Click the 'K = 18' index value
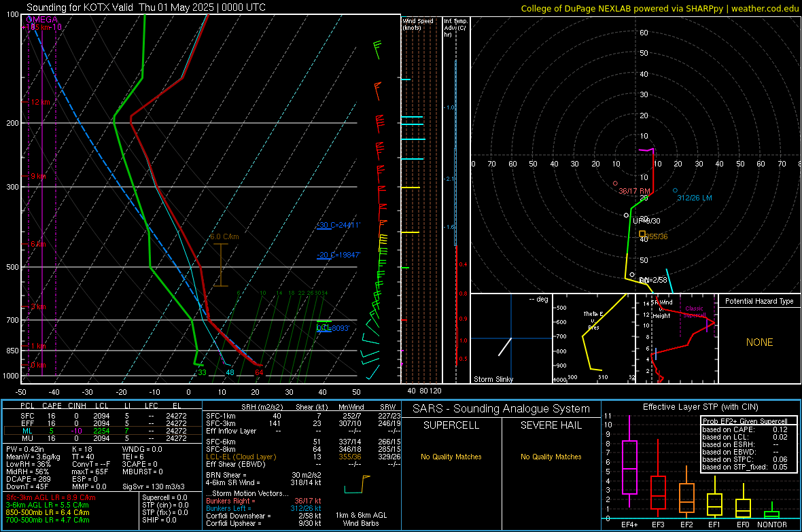The image size is (802, 532). click(82, 449)
